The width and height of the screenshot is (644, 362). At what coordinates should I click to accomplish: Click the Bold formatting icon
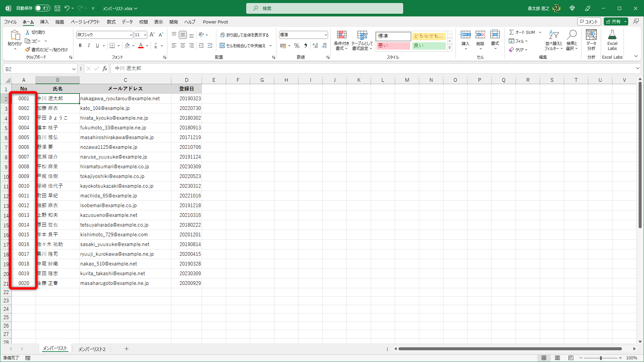pos(80,46)
